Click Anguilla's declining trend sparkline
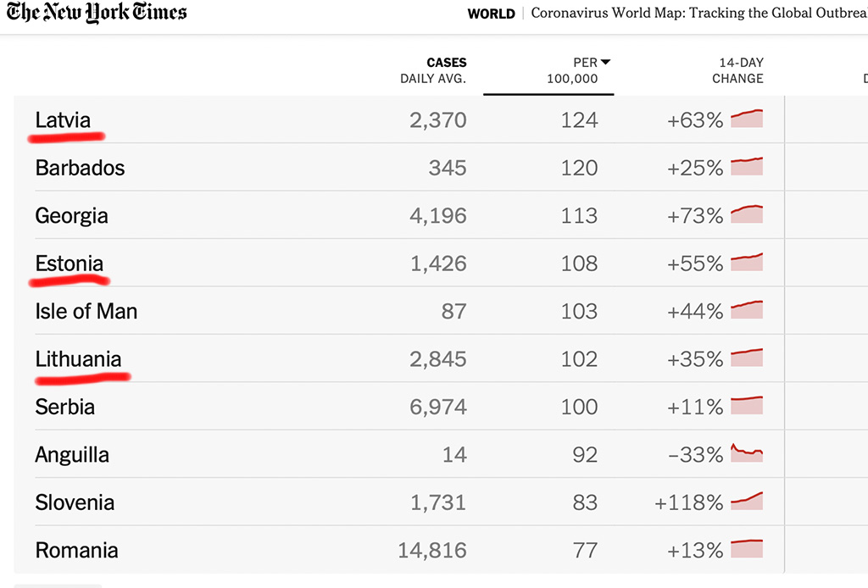Screen dimensions: 868x588 (x=747, y=453)
